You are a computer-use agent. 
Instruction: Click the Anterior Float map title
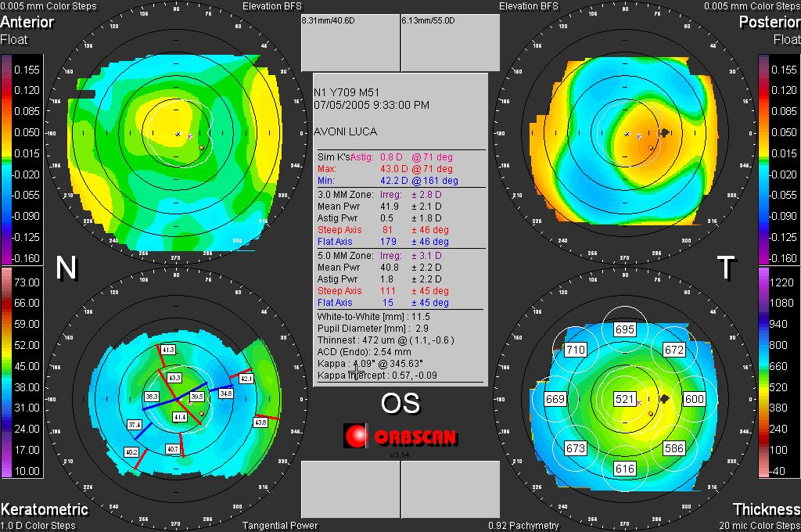pos(27,29)
